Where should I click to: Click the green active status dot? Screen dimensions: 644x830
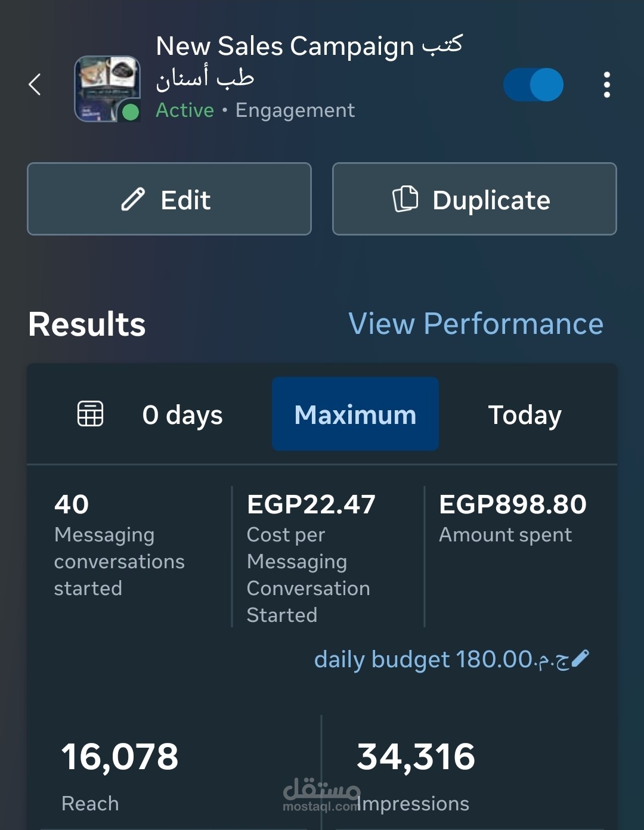point(130,112)
